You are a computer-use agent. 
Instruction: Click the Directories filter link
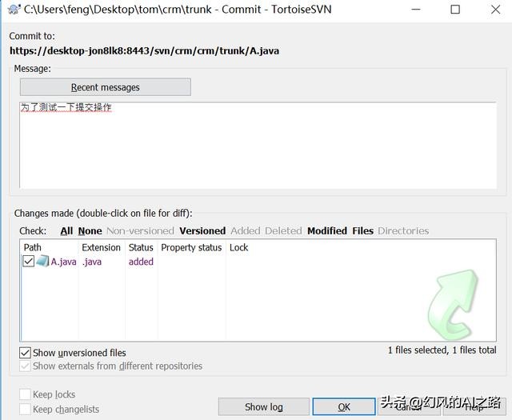pos(403,231)
